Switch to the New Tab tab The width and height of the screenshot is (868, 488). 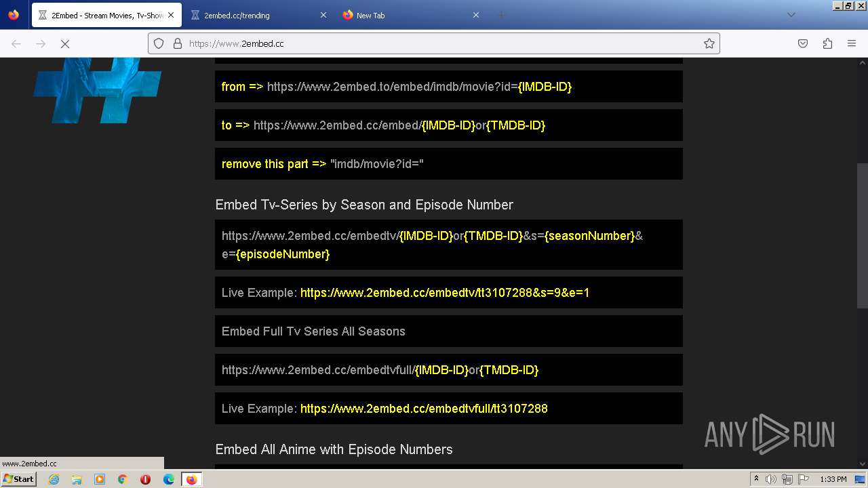(411, 15)
